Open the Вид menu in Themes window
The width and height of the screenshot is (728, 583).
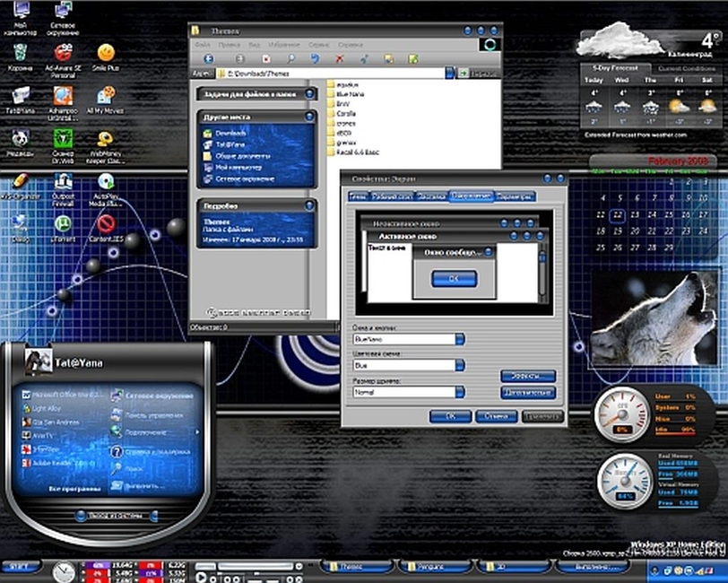click(254, 45)
